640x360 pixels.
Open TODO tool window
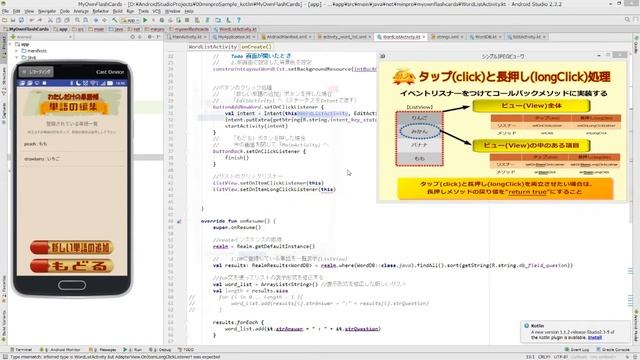tap(186, 350)
